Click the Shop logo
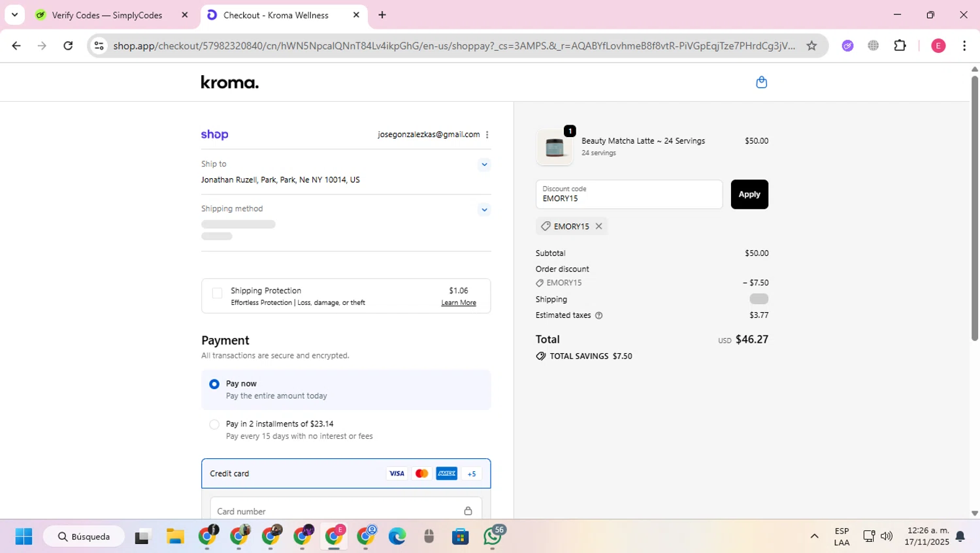980x553 pixels. click(214, 134)
